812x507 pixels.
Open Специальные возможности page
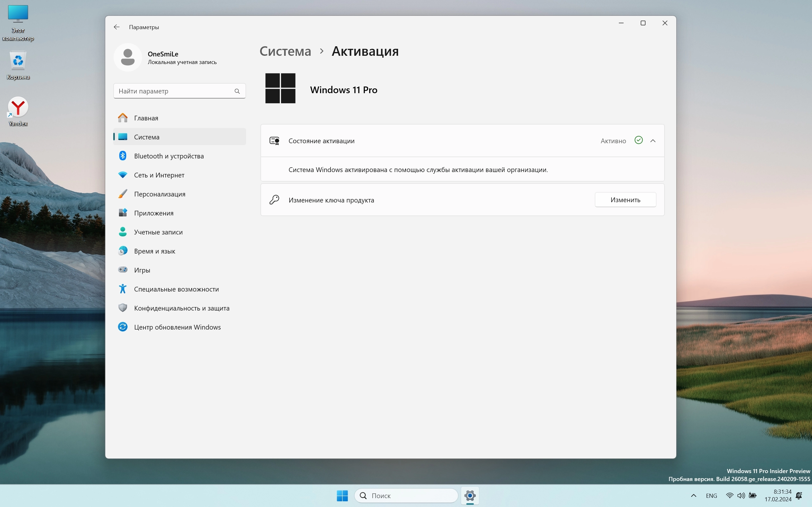click(x=176, y=289)
